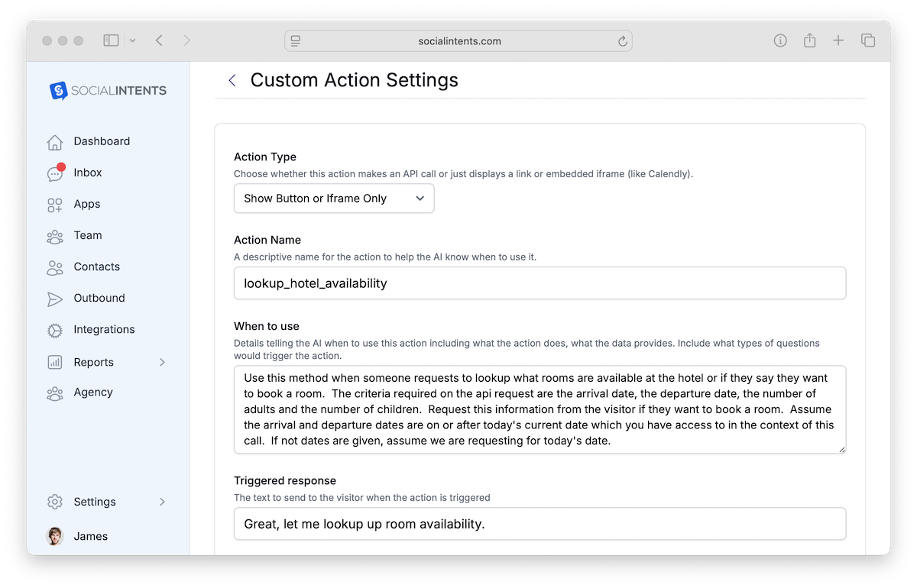Viewport: 917px width, 588px height.
Task: Expand the Settings submenu
Action: (x=94, y=502)
